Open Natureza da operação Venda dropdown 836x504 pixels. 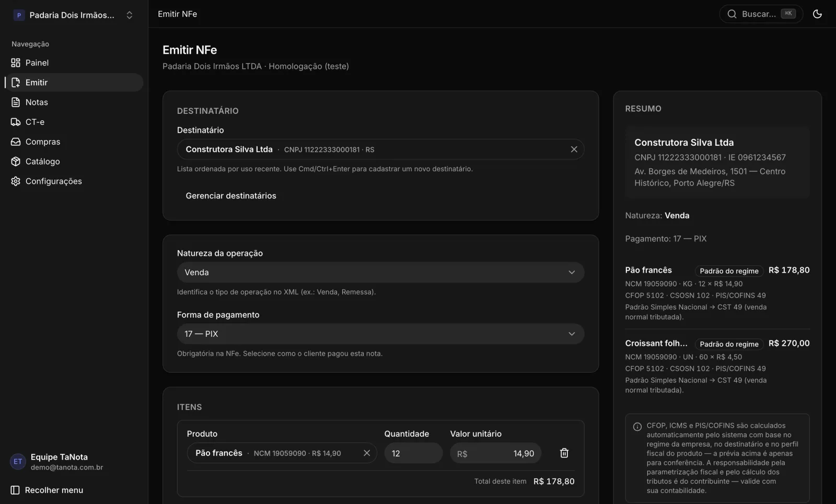click(380, 272)
